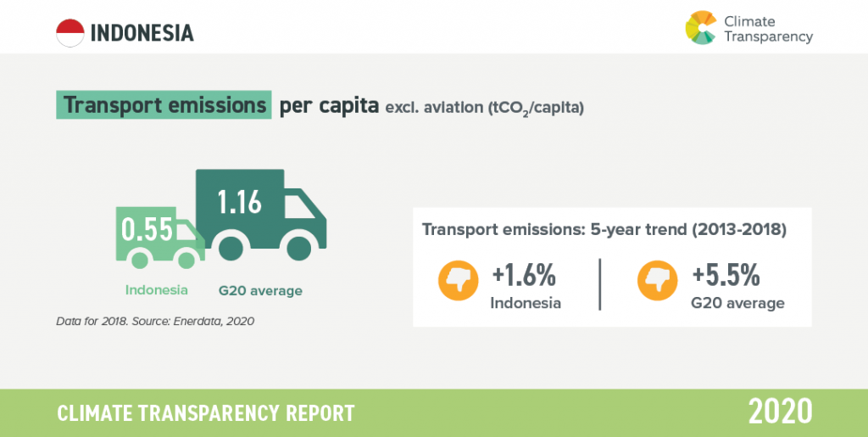
Task: Click the highlighted 'Transport emissions' heading
Action: (164, 106)
